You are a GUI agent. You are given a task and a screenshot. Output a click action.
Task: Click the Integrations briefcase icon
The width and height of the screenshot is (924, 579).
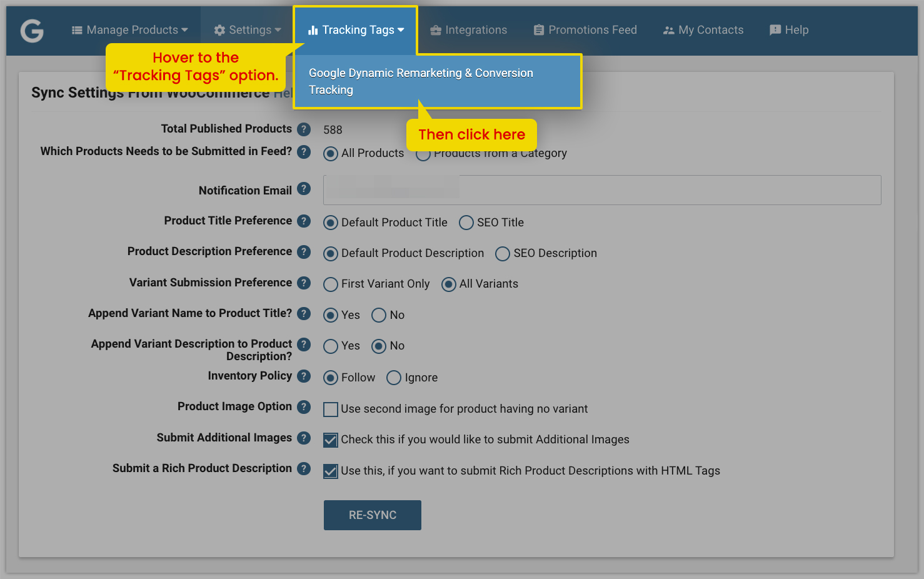[x=436, y=30]
